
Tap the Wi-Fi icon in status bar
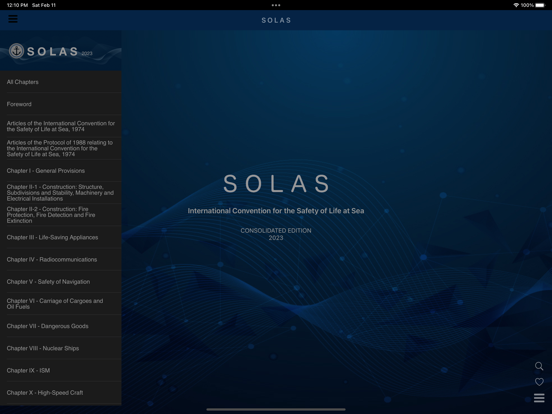pos(516,5)
